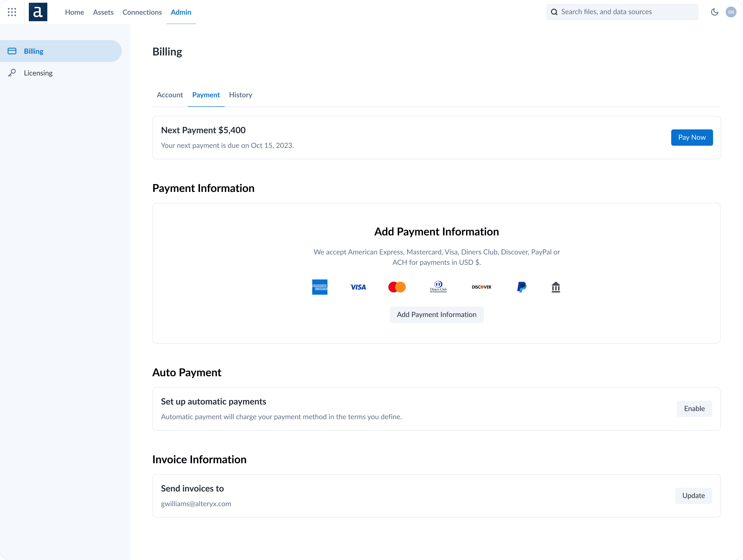This screenshot has width=743, height=560.
Task: Open Licensing in the sidebar
Action: (x=38, y=73)
